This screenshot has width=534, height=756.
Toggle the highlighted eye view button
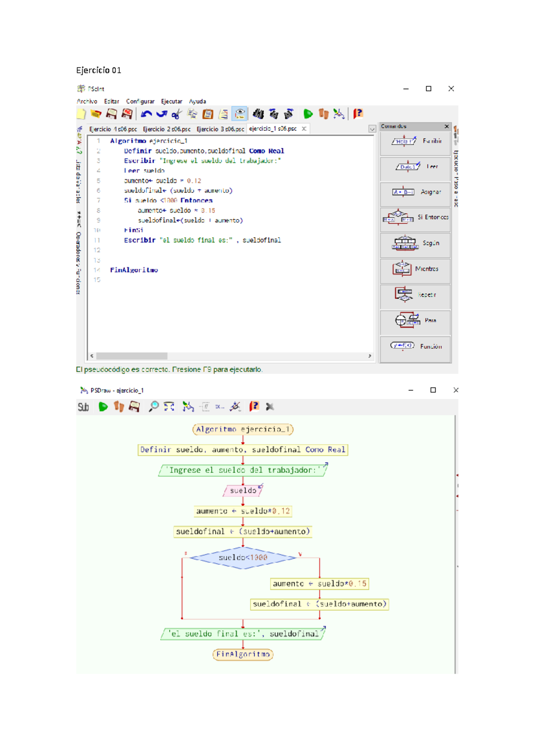pos(240,114)
